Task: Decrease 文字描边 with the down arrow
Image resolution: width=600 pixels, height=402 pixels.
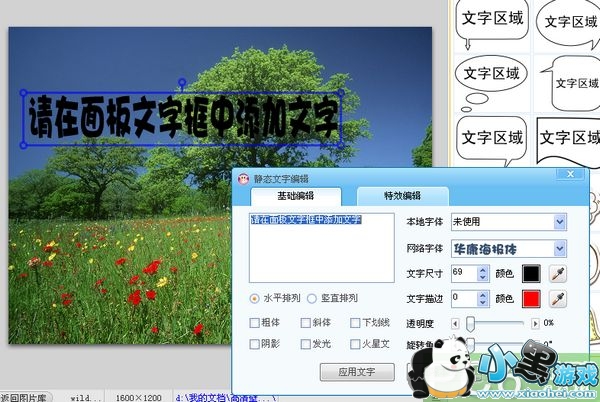Action: click(x=483, y=303)
